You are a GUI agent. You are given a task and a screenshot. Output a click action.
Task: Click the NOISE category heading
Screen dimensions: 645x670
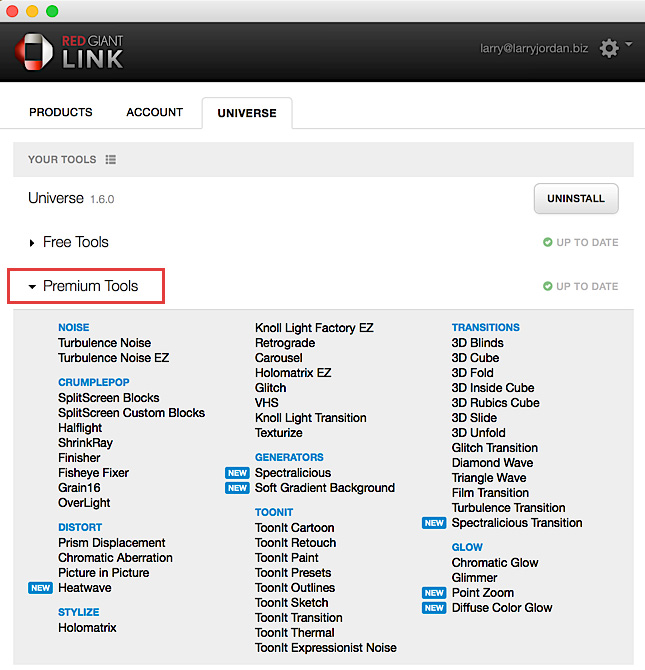pos(74,327)
